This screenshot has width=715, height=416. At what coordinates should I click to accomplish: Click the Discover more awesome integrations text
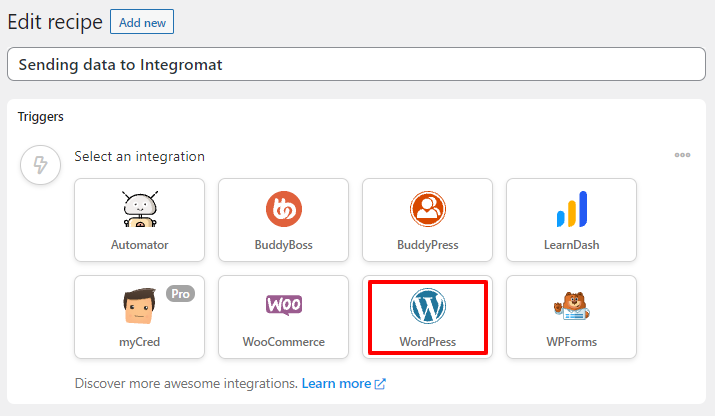pyautogui.click(x=186, y=384)
